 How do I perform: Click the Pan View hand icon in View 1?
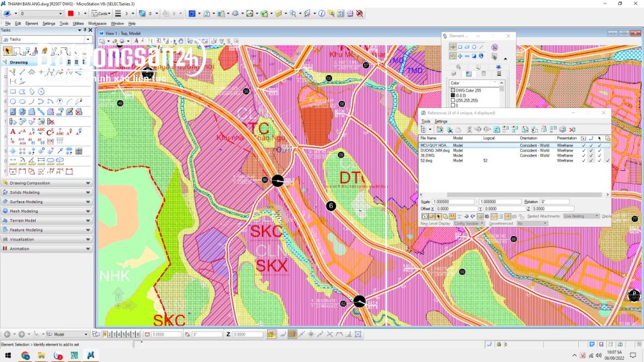point(181,41)
